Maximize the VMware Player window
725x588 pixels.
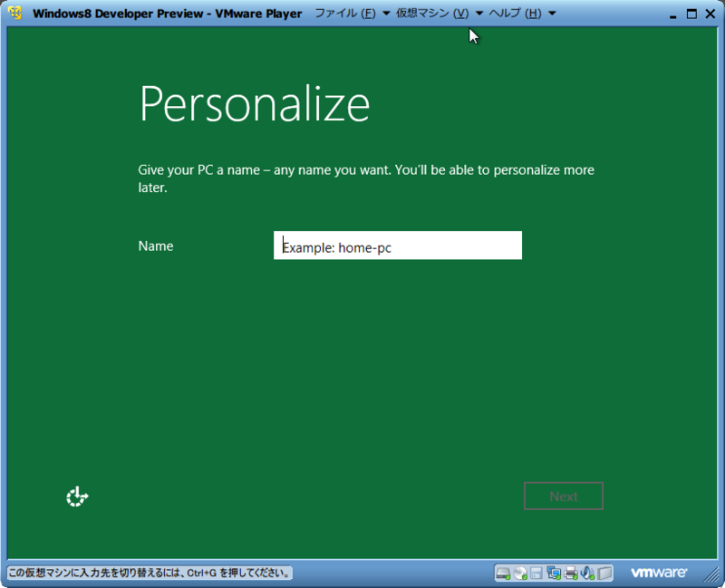pos(691,14)
